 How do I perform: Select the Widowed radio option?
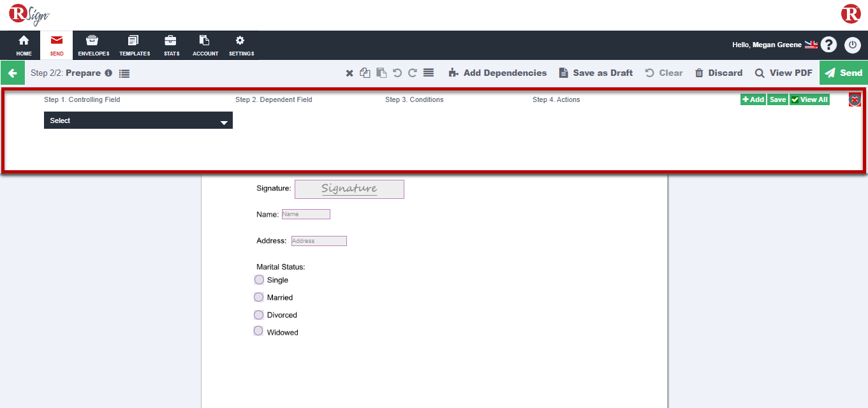tap(259, 331)
